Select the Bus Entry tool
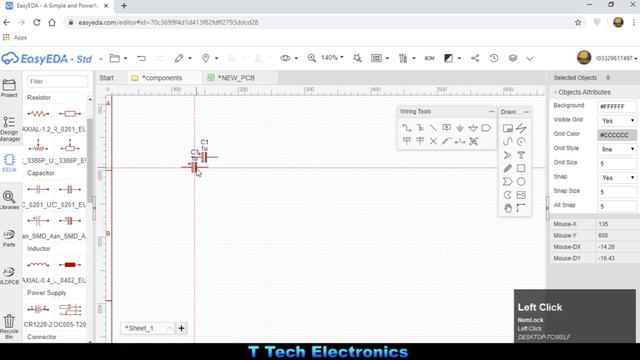 [x=433, y=128]
